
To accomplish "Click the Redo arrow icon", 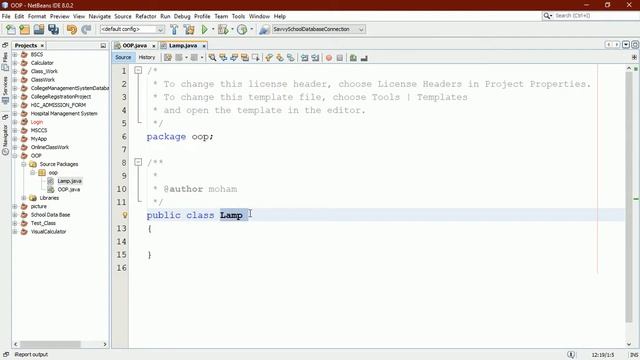I will [x=86, y=29].
